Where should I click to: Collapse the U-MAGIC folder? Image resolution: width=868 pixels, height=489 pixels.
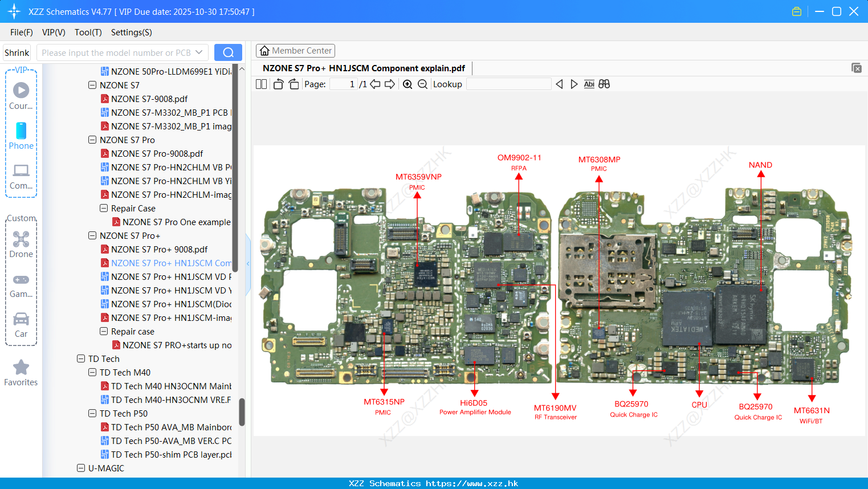tap(81, 468)
